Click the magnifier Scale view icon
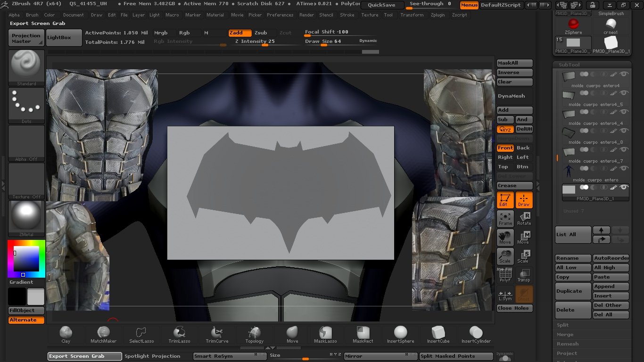Screen dimensions: 644x362 [505, 256]
